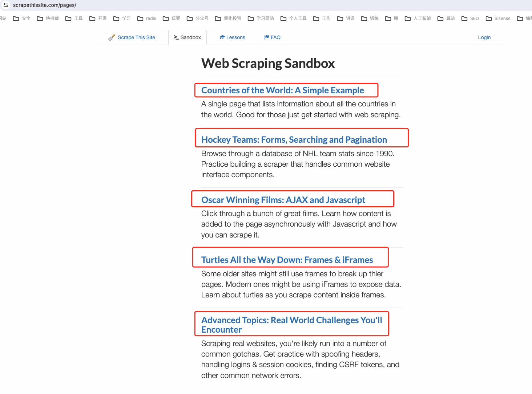532x394 pixels.
Task: Expand the 学习网站 bookmark folder
Action: coord(261,19)
